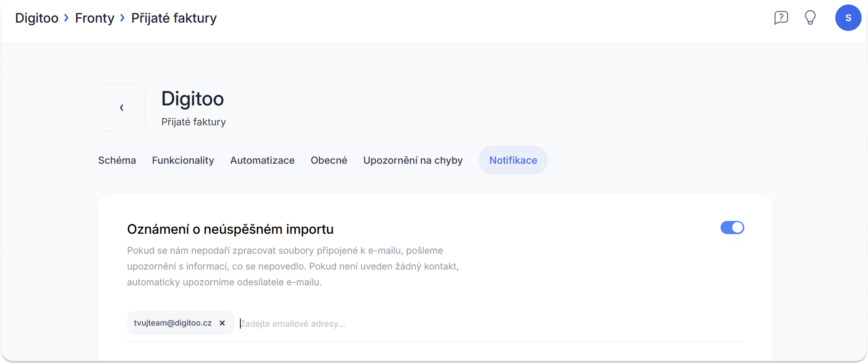Click the "Přijaté faktury" subtitle under Digitoo
Image resolution: width=868 pixels, height=364 pixels.
(194, 122)
